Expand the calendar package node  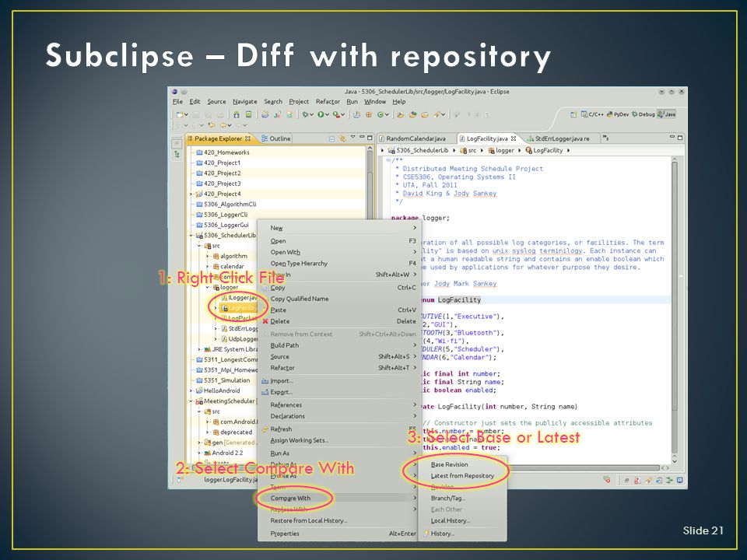208,267
